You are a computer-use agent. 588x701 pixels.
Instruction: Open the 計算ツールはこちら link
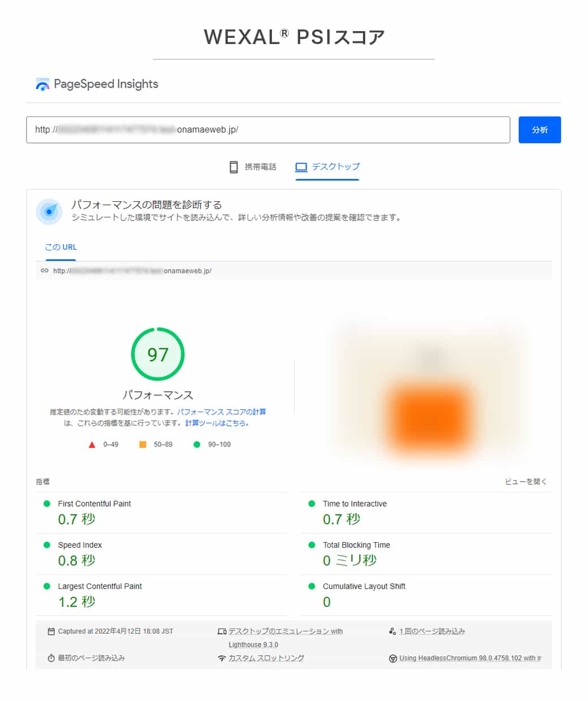[217, 423]
